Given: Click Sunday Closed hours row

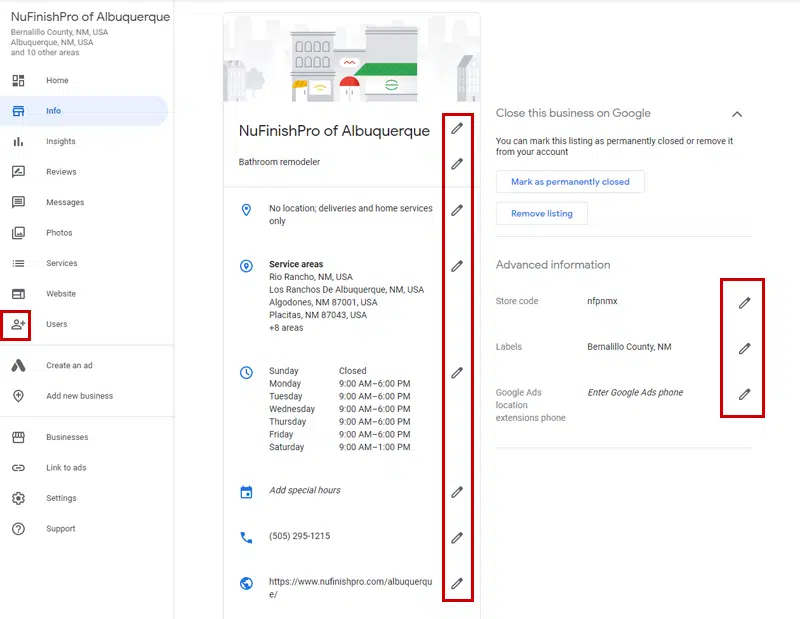Looking at the screenshot, I should (x=318, y=371).
